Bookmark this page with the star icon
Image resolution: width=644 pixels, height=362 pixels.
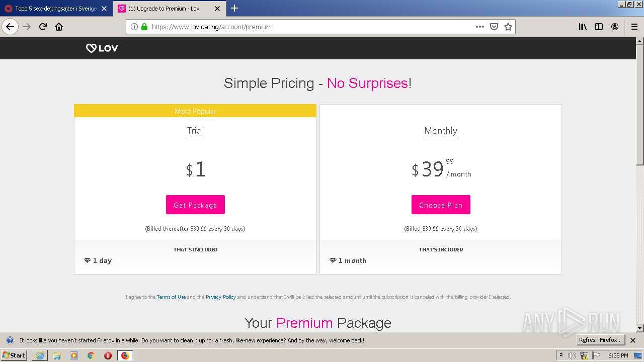[x=508, y=27]
